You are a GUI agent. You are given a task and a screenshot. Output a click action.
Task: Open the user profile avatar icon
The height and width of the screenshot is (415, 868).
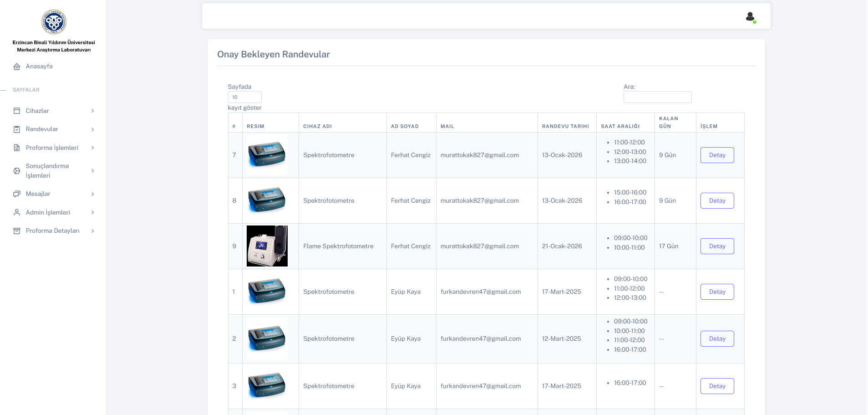tap(750, 17)
